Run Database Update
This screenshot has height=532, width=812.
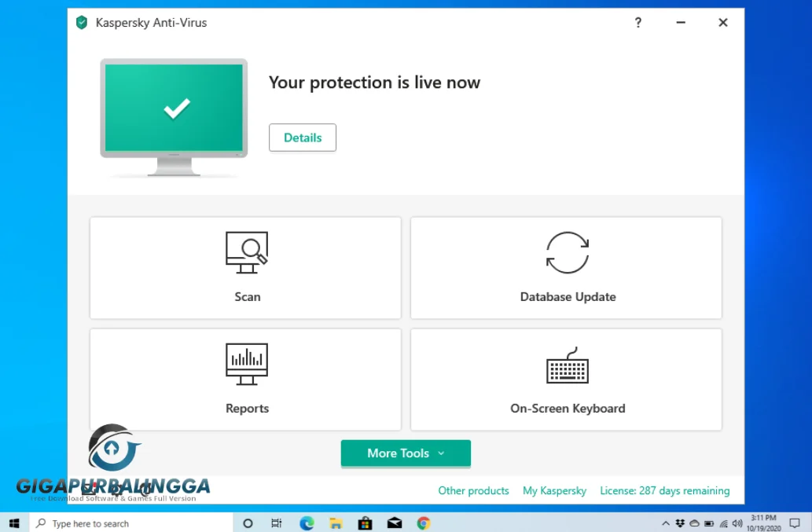click(566, 268)
